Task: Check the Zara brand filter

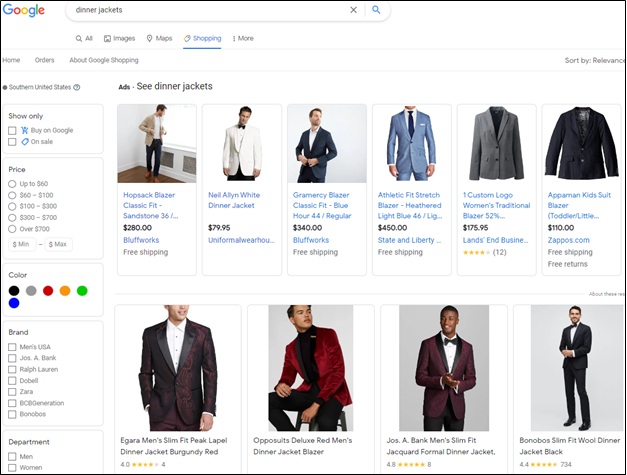Action: [x=12, y=392]
